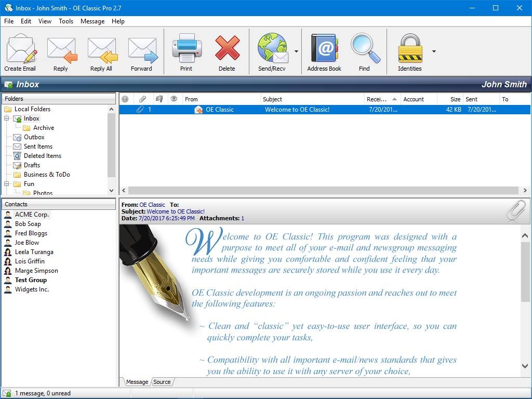Open the Find tool
Image resolution: width=532 pixels, height=399 pixels.
pos(365,48)
